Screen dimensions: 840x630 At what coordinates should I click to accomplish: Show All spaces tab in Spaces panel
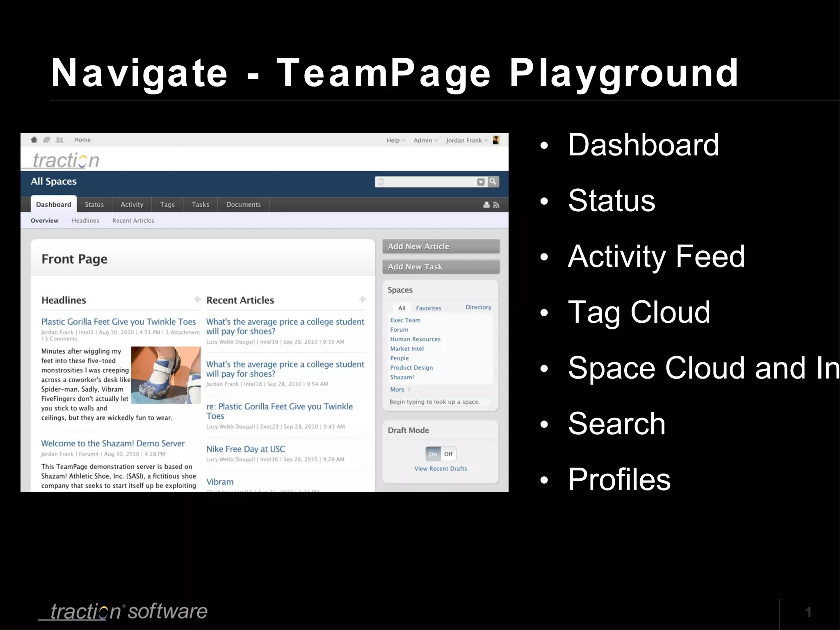pos(402,308)
